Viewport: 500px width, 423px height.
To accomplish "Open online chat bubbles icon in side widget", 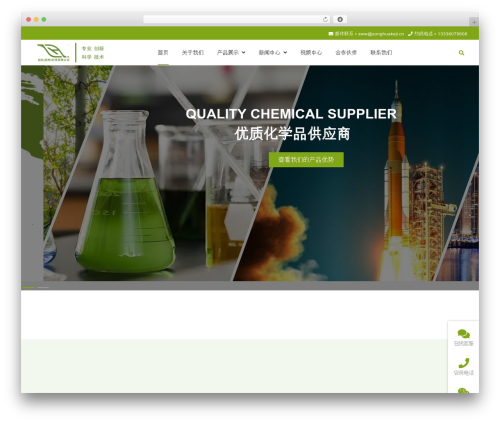I will point(464,334).
